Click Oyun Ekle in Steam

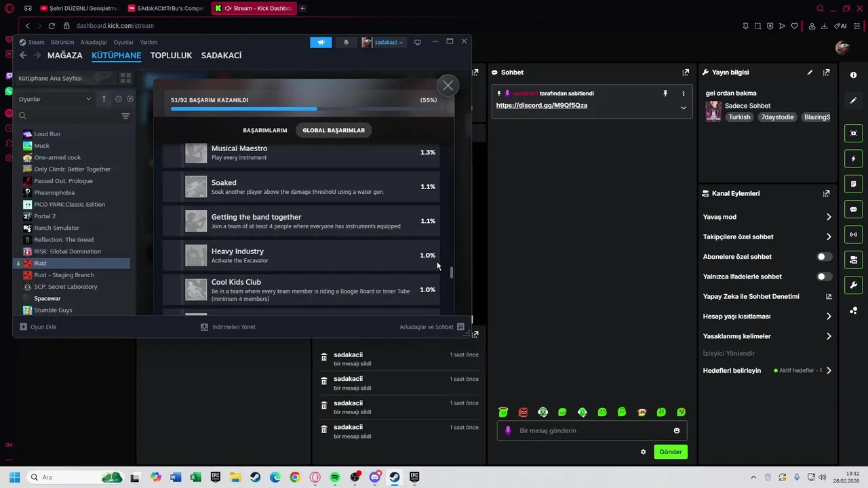pos(38,327)
